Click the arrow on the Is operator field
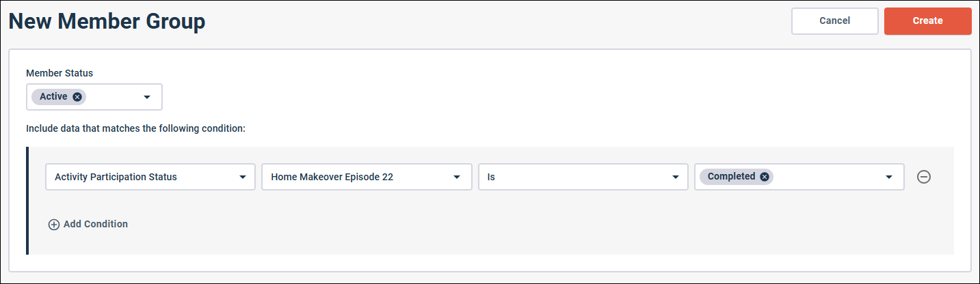Screen dimensions: 980x284 674,177
